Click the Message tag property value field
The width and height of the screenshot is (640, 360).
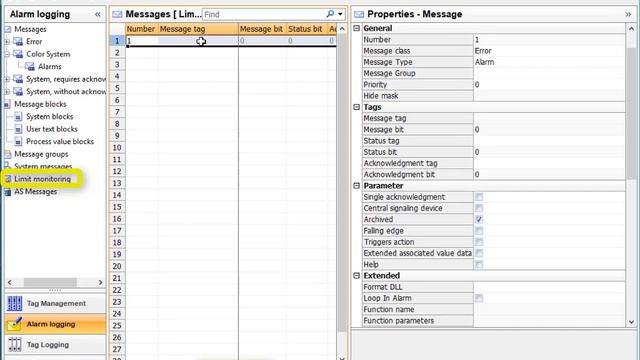coord(549,118)
